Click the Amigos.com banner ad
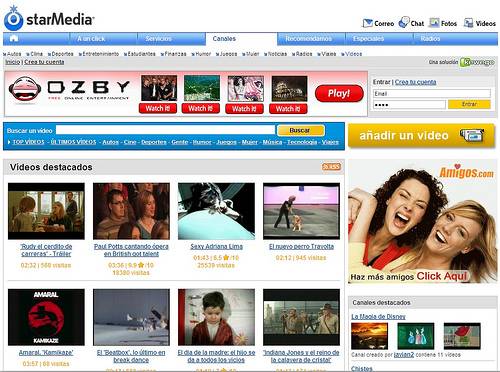500x372 pixels. 422,222
